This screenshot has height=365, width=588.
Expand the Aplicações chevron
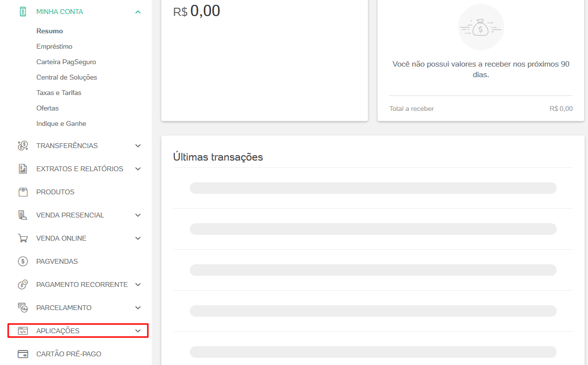pyautogui.click(x=138, y=331)
